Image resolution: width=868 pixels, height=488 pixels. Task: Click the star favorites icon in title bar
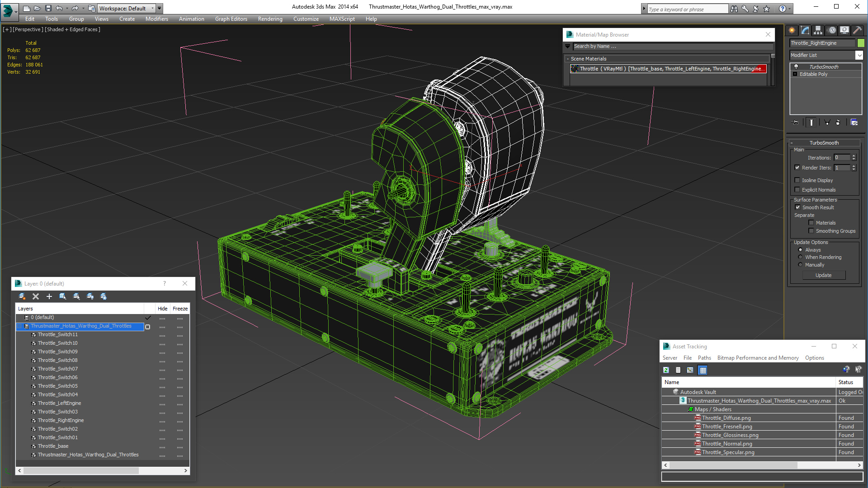[x=767, y=9]
